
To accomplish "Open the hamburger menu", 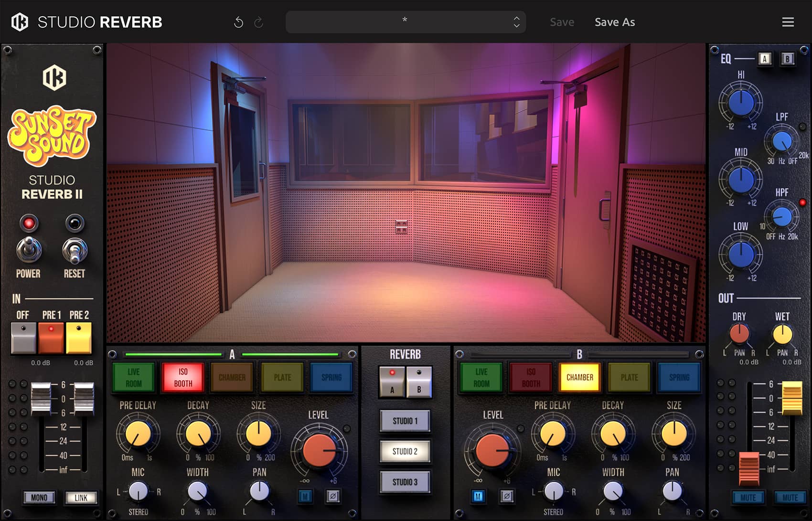I will (788, 22).
